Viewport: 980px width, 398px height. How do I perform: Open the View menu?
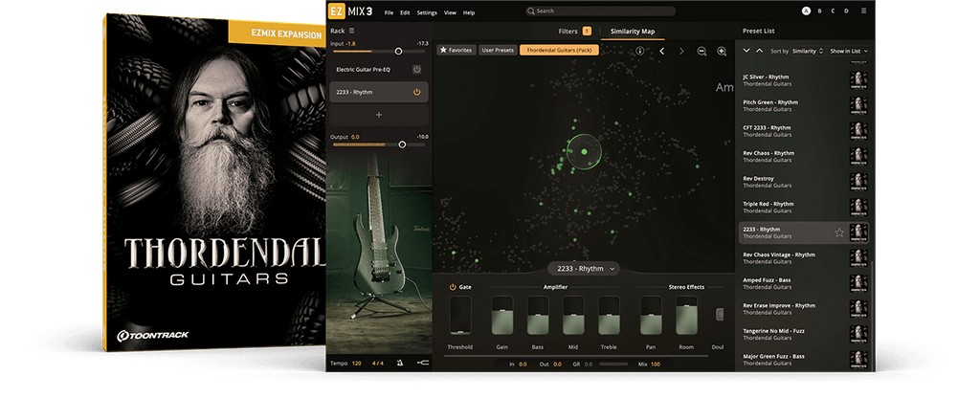click(x=450, y=12)
